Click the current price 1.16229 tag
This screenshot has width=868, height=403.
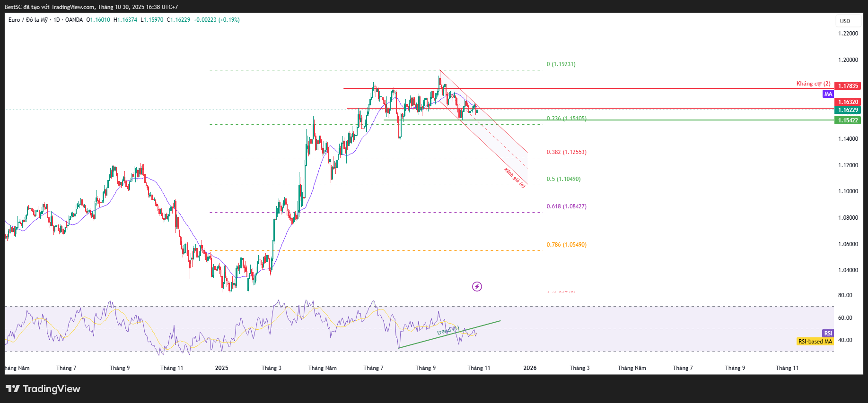point(848,110)
